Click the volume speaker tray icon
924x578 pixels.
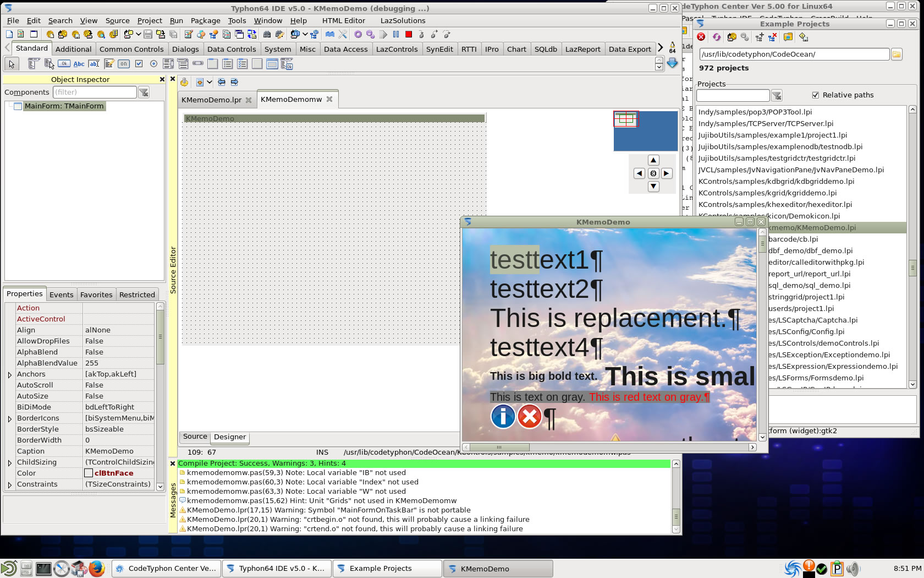(853, 569)
